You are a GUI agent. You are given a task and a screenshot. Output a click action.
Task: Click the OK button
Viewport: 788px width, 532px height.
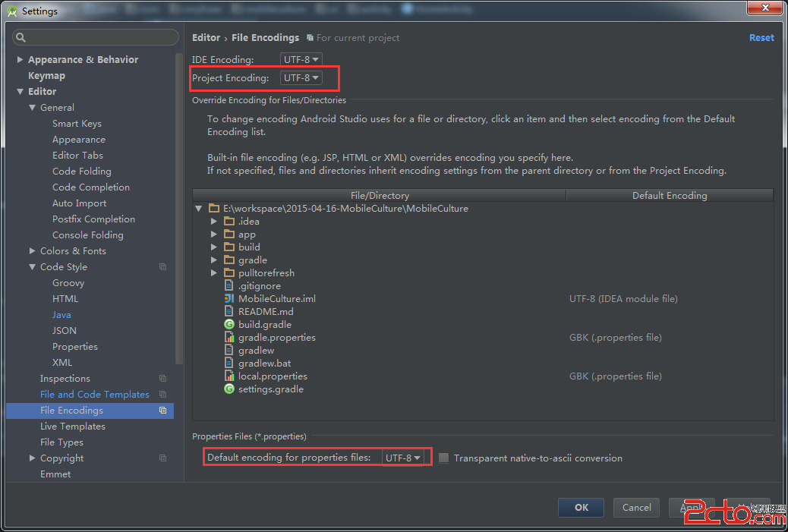(x=581, y=508)
